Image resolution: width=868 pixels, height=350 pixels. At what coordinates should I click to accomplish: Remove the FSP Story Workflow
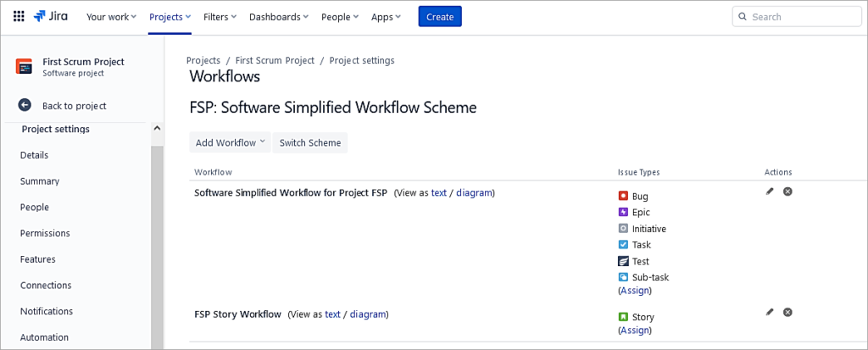(x=787, y=312)
